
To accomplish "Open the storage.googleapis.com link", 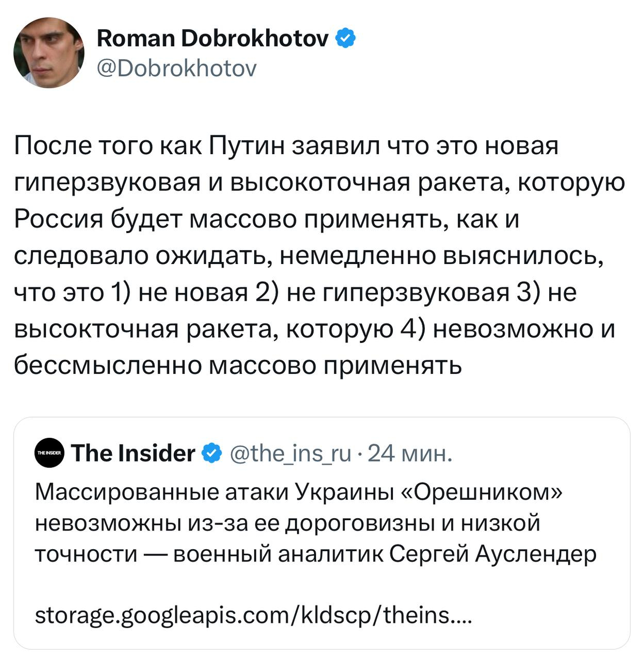I will (253, 615).
